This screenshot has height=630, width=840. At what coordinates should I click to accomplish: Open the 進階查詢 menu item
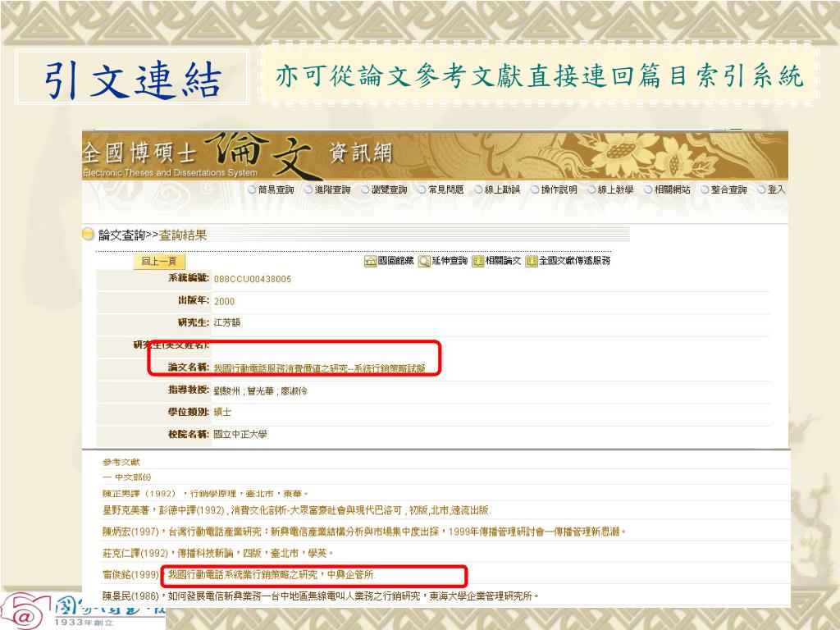click(333, 189)
